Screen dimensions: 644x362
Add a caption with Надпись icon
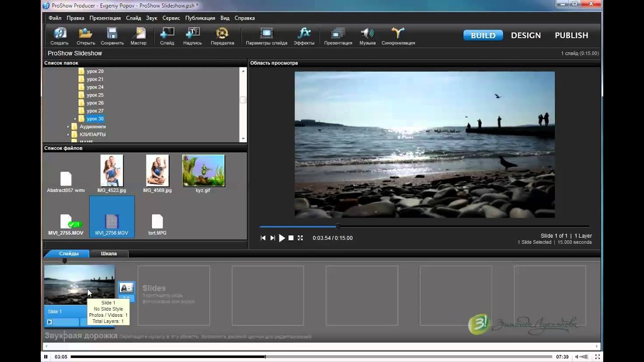click(x=193, y=36)
